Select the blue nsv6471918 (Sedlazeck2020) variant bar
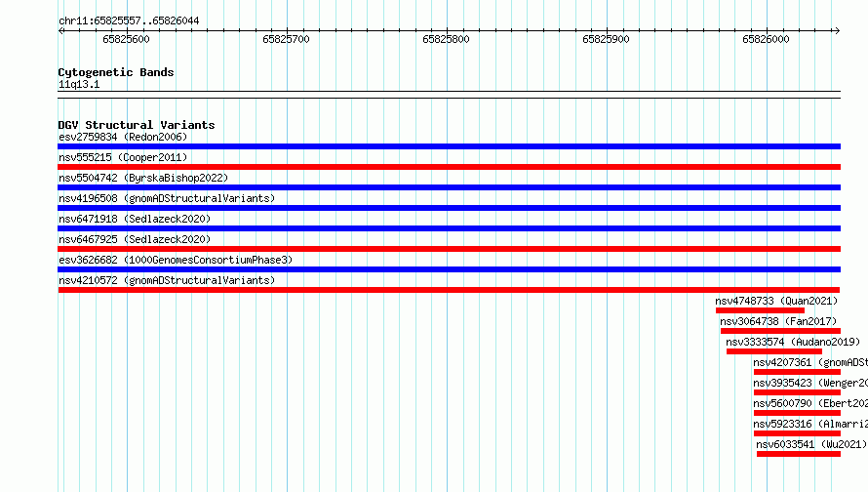The height and width of the screenshot is (492, 868). 449,228
